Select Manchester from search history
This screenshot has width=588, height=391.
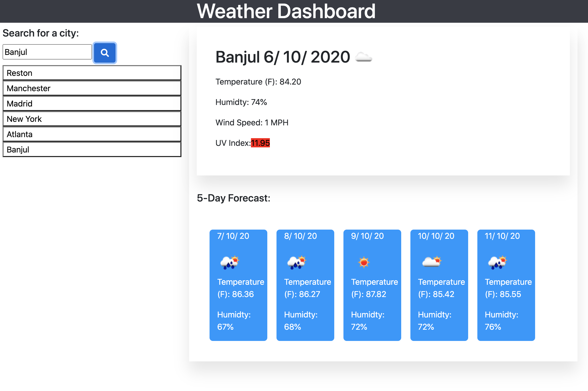[92, 88]
